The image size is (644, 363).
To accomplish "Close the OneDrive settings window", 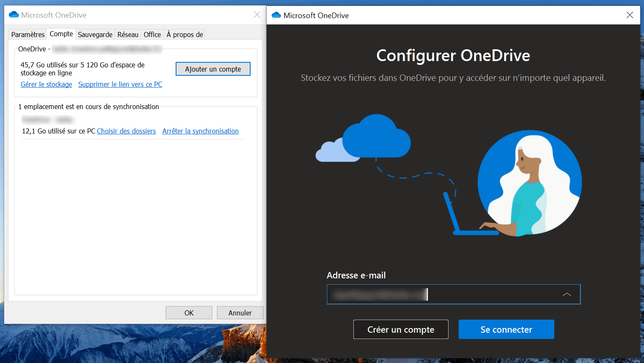I will point(257,15).
